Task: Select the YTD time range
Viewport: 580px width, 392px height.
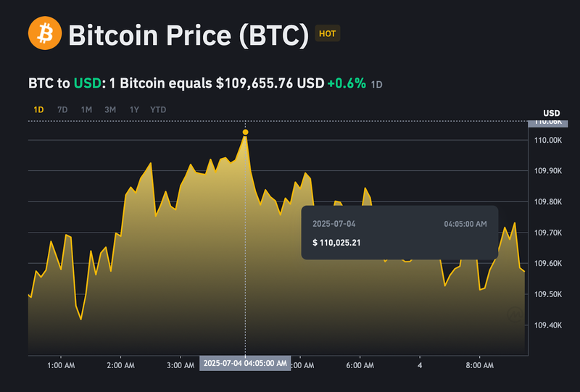Action: pyautogui.click(x=158, y=109)
